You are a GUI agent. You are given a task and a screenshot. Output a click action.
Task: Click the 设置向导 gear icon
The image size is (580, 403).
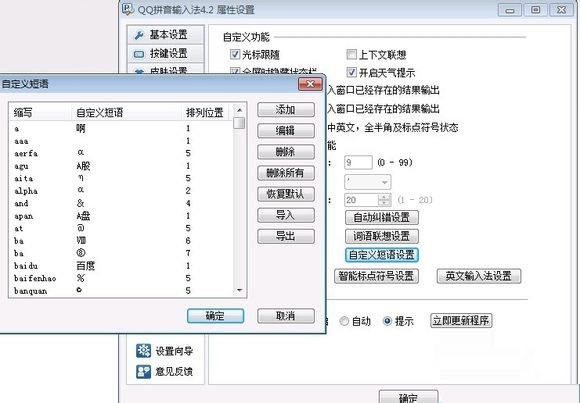(143, 350)
